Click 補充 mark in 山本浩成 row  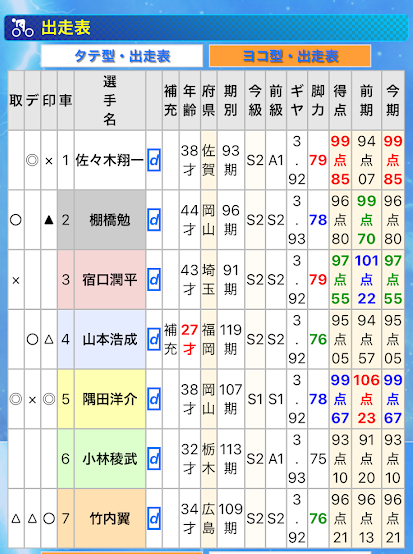[x=170, y=340]
